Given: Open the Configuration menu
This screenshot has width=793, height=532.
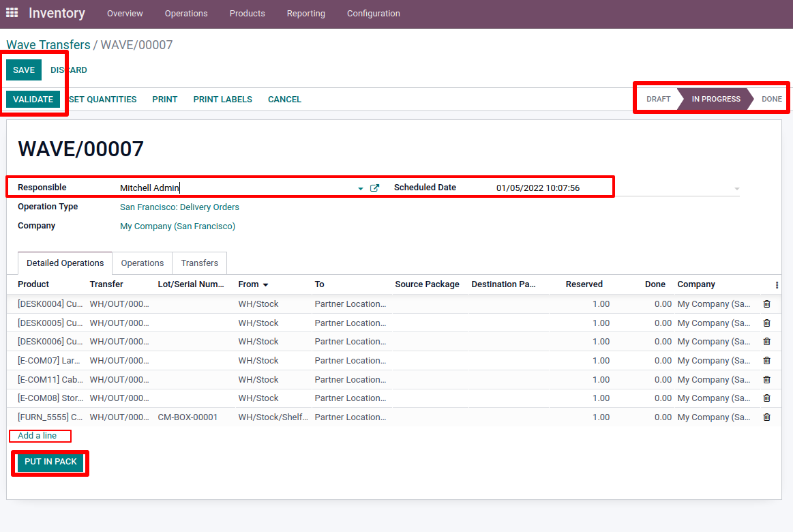Looking at the screenshot, I should click(x=373, y=13).
